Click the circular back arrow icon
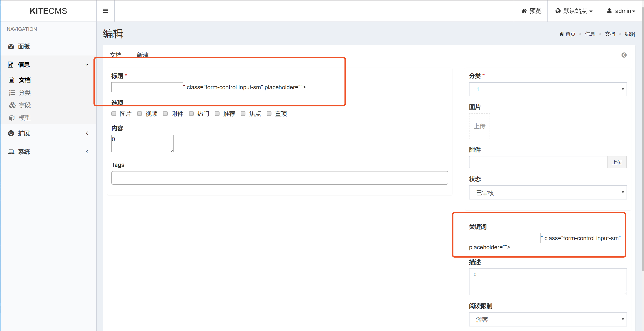The image size is (644, 331). [x=624, y=55]
